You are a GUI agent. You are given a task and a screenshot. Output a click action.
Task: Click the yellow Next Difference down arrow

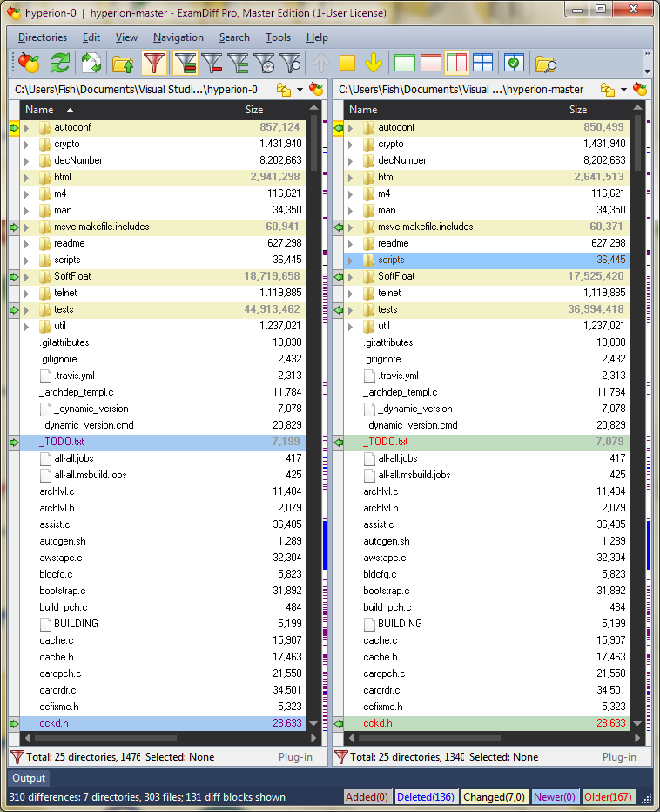click(x=374, y=64)
